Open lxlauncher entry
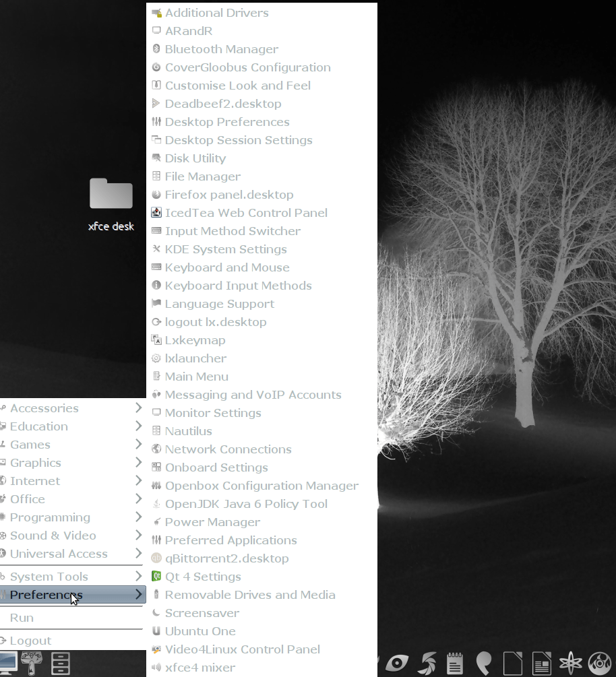 (261, 358)
